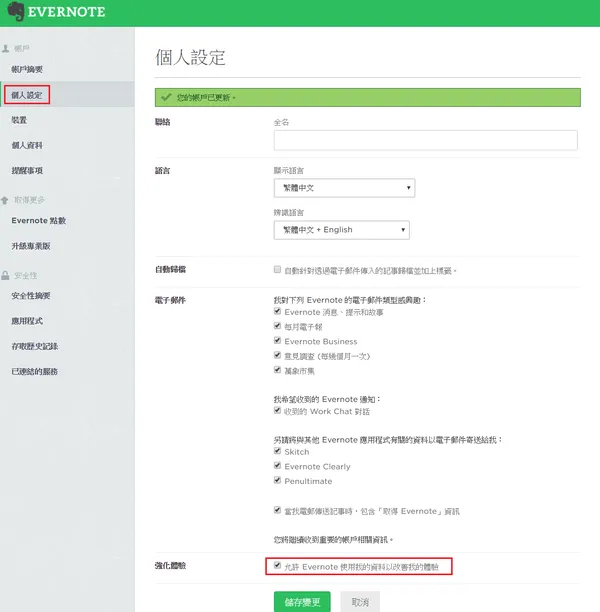Toggle the 萬象市集 checkbox
The image size is (600, 612).
[277, 370]
